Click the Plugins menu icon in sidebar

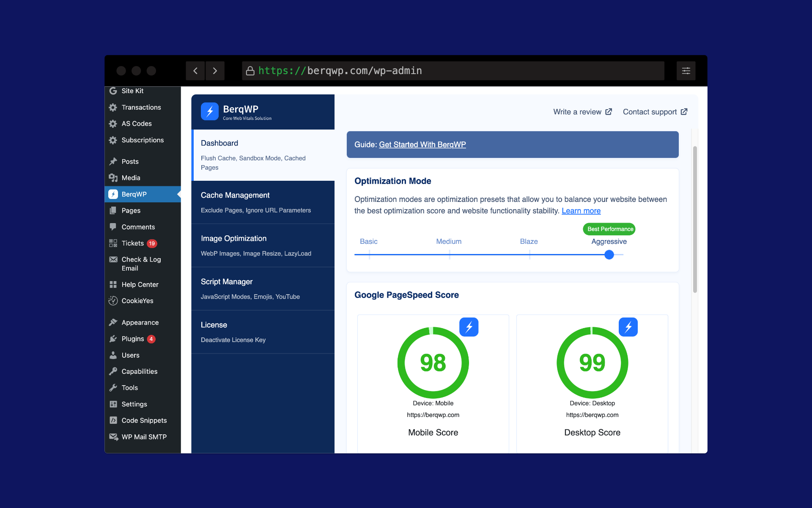[113, 338]
